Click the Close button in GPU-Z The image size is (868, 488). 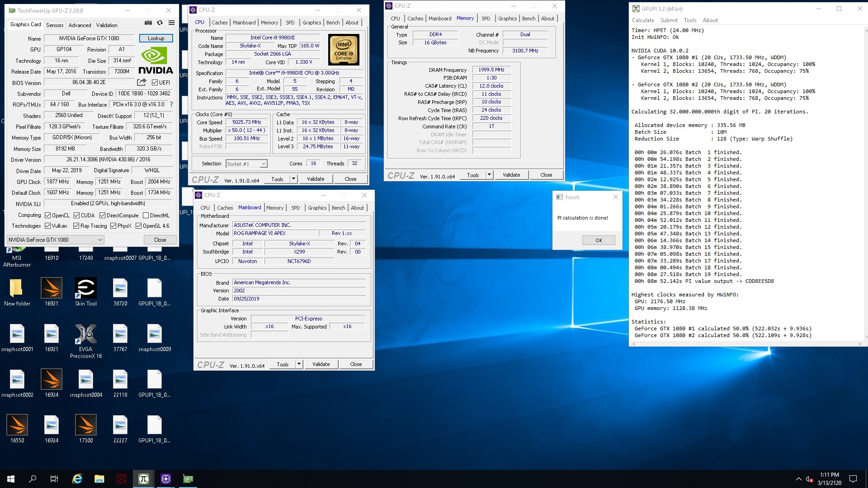click(160, 240)
